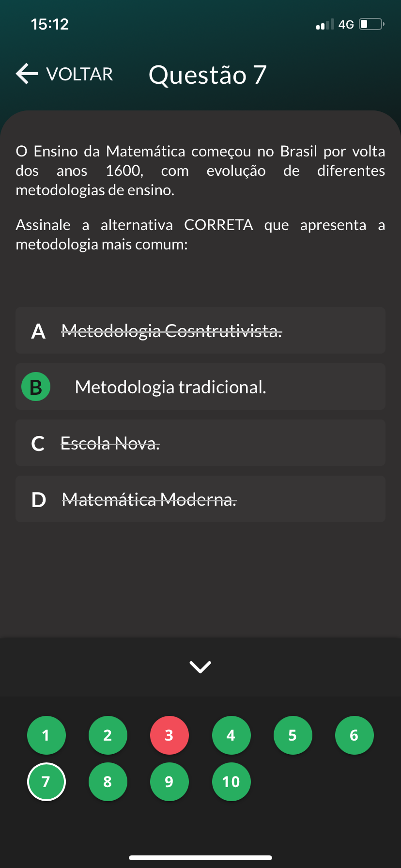Tap the Questão 7 title
Image resolution: width=401 pixels, height=868 pixels.
(207, 75)
